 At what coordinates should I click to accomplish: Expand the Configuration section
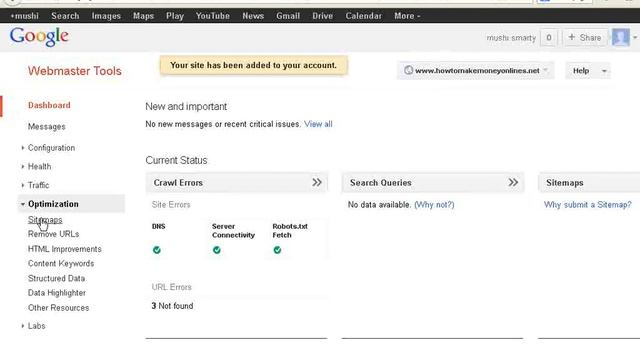[x=51, y=148]
